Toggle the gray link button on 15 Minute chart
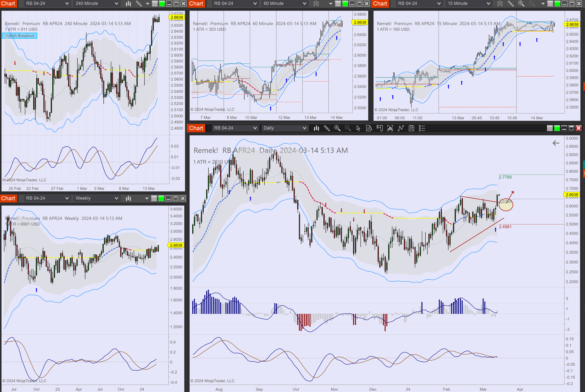 [x=550, y=4]
